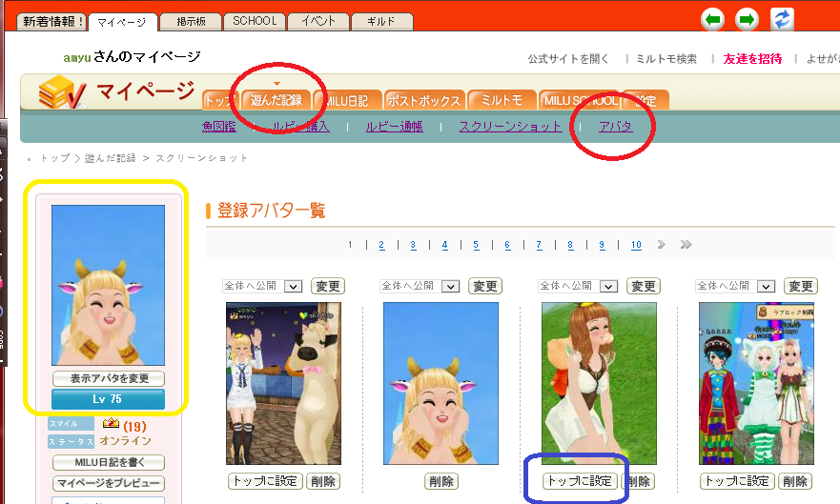840x504 pixels.
Task: Click the green forward arrow icon
Action: 748,19
